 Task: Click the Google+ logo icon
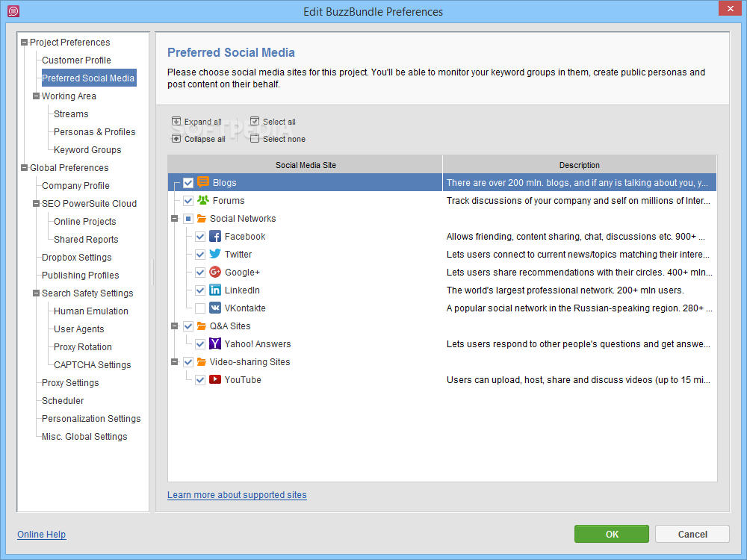point(215,273)
